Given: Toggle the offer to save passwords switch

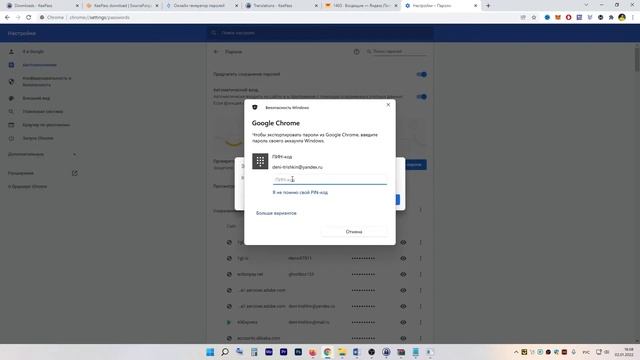Looking at the screenshot, I should [422, 74].
